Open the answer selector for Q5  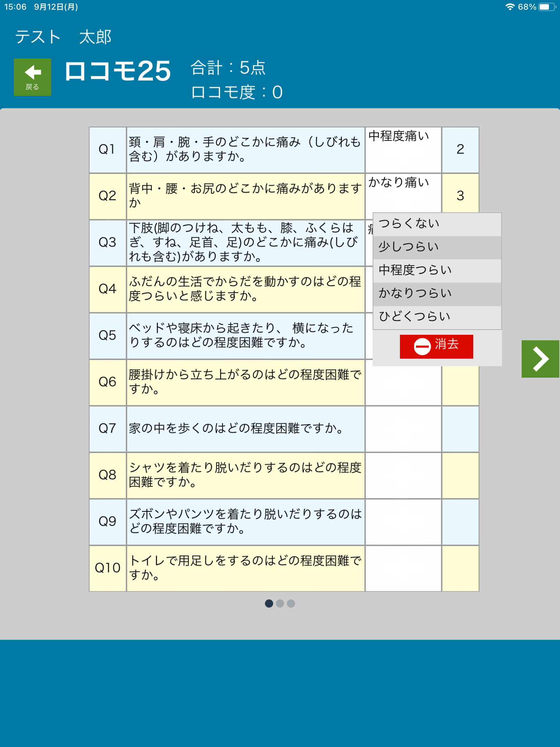[x=403, y=335]
